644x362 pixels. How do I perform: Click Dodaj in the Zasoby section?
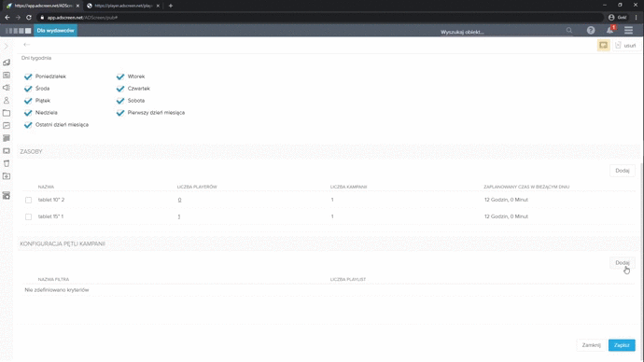coord(623,171)
